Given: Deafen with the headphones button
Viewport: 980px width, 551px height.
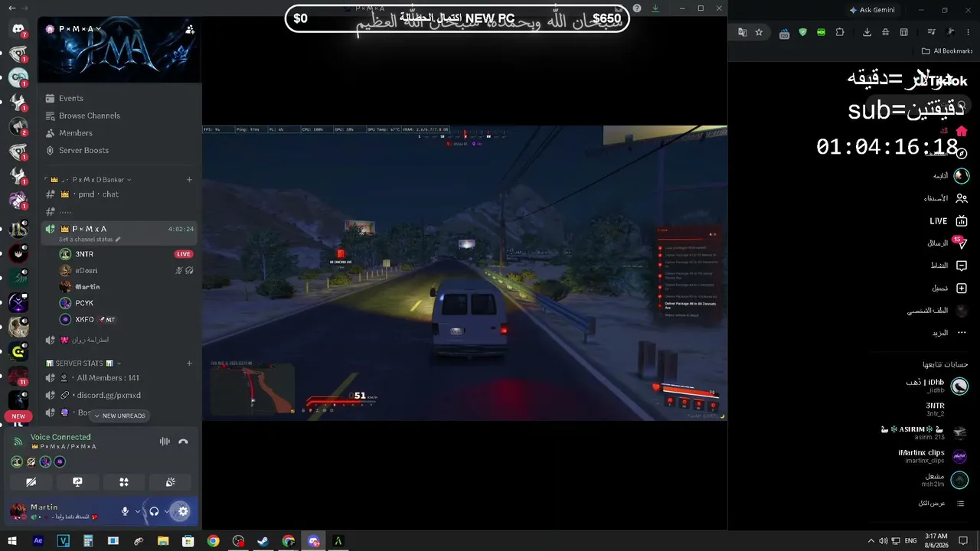Looking at the screenshot, I should coord(154,511).
